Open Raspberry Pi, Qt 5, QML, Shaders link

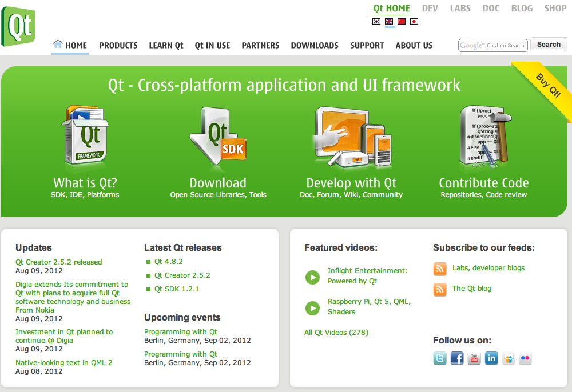point(369,307)
